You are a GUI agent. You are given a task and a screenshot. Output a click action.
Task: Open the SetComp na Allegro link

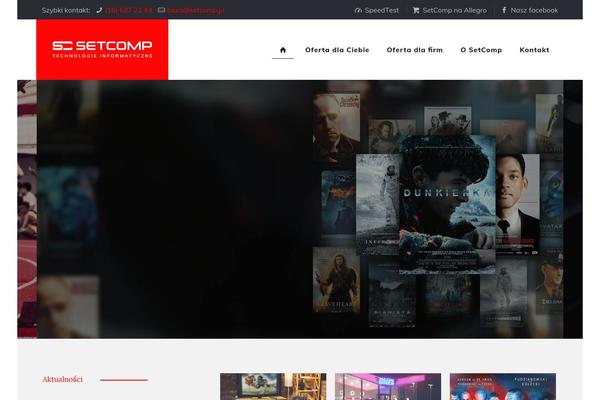[x=455, y=10]
